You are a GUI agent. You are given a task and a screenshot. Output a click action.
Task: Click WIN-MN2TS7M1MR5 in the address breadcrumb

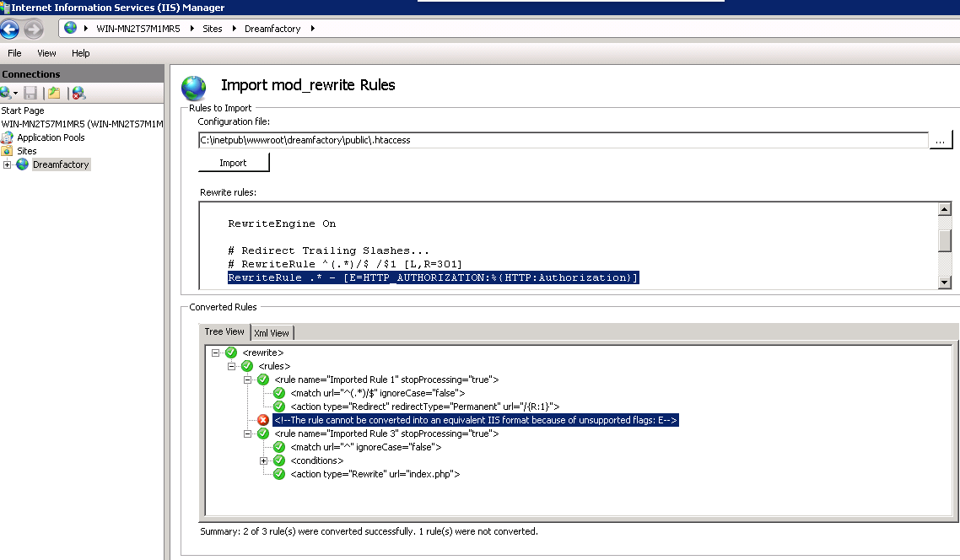tap(138, 29)
